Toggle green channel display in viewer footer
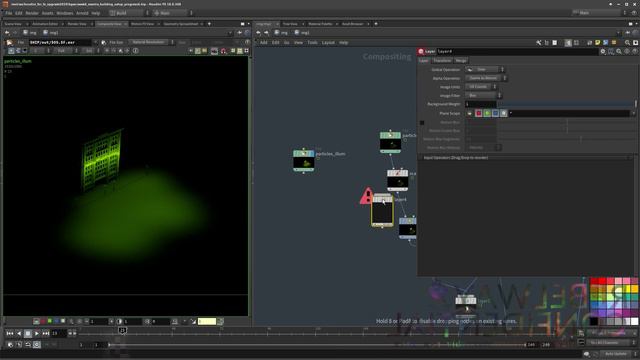Image resolution: width=640 pixels, height=360 pixels. coord(50,322)
